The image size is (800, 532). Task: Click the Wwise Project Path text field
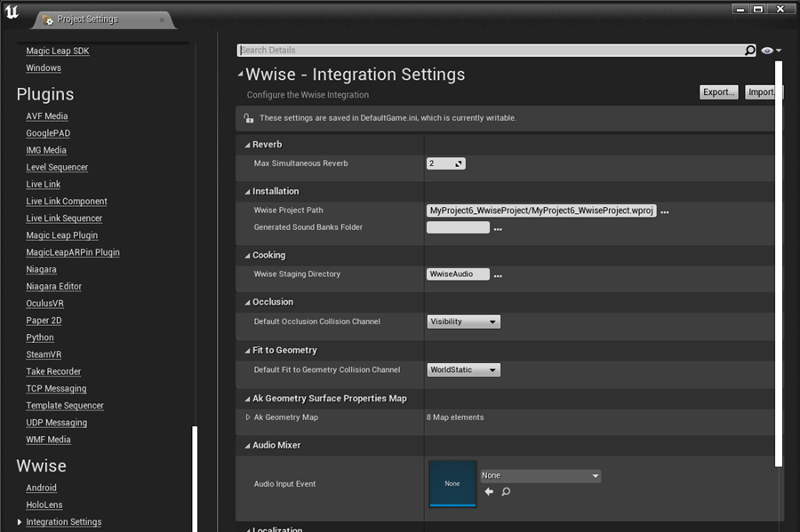541,210
